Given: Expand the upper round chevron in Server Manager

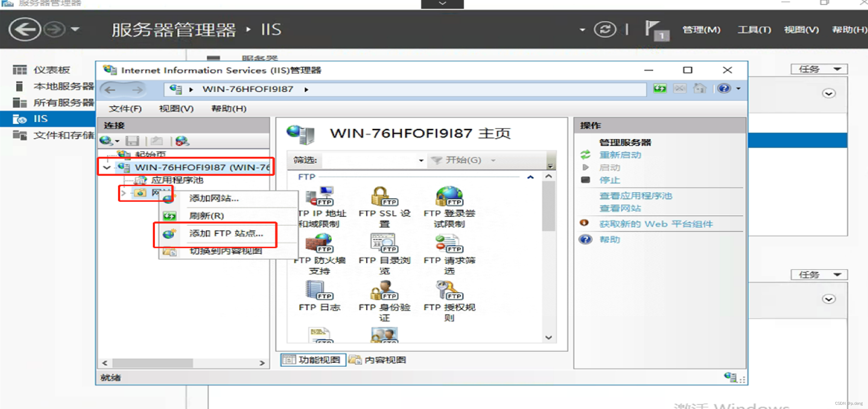Looking at the screenshot, I should click(828, 94).
